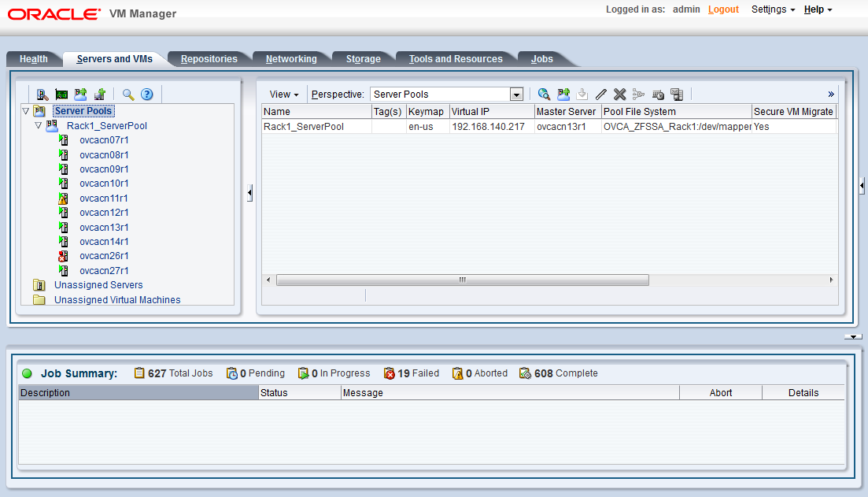This screenshot has height=497, width=868.
Task: Click Create Server Pool icon in left toolbar
Action: (81, 95)
